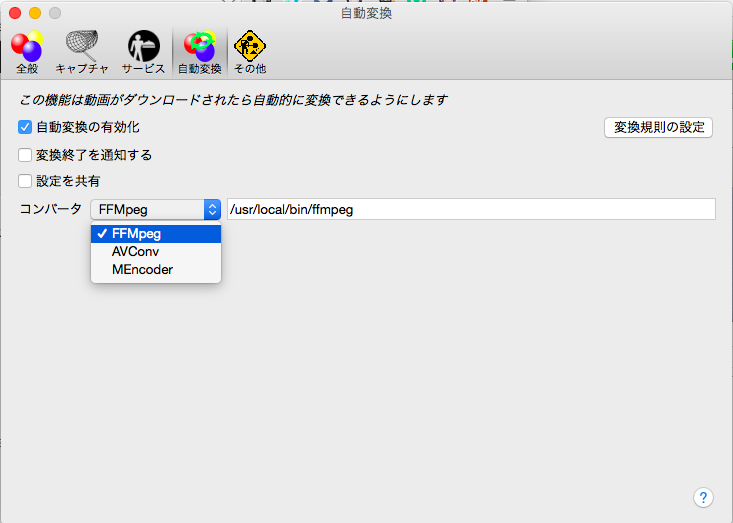Click the 変換規則の設定 button
Viewport: 733px width, 523px height.
[658, 127]
